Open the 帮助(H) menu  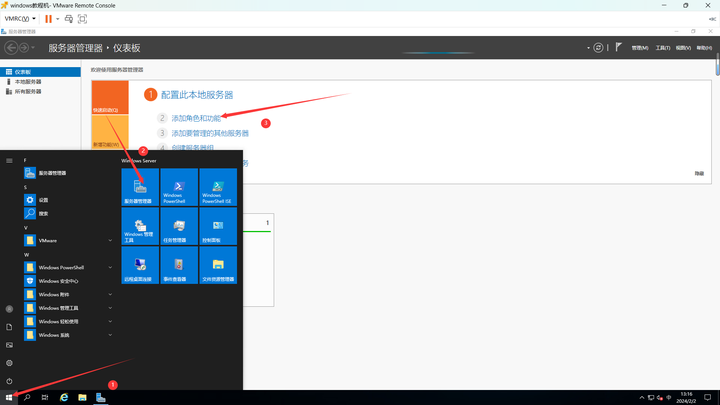[x=704, y=48]
